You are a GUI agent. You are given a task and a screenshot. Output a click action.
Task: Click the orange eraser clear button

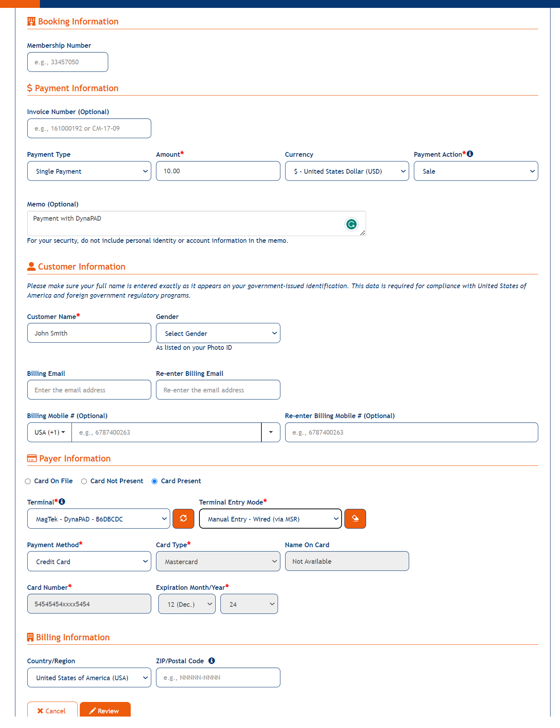point(355,519)
